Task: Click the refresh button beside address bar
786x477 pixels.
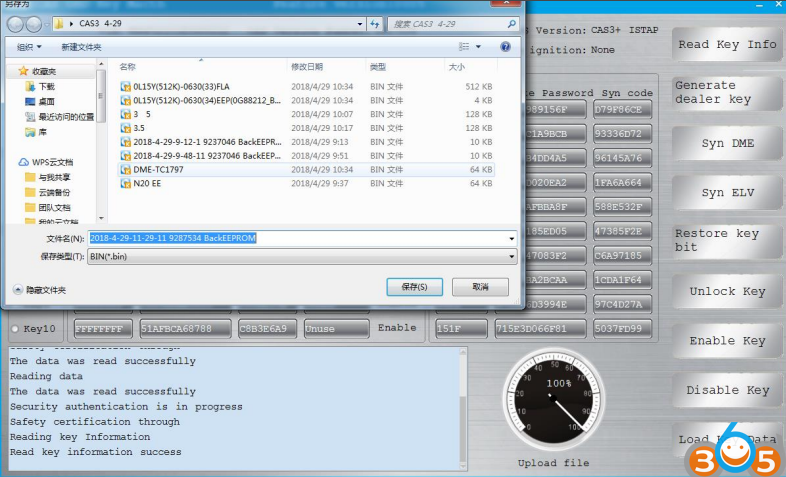Action: click(375, 22)
